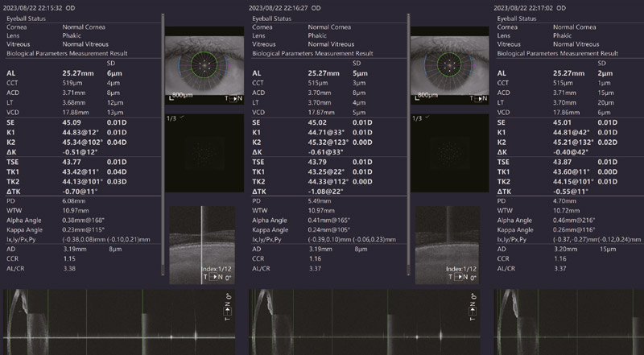Click Alpha Angle value 0.46mm@216°
644x355 pixels.
click(574, 221)
